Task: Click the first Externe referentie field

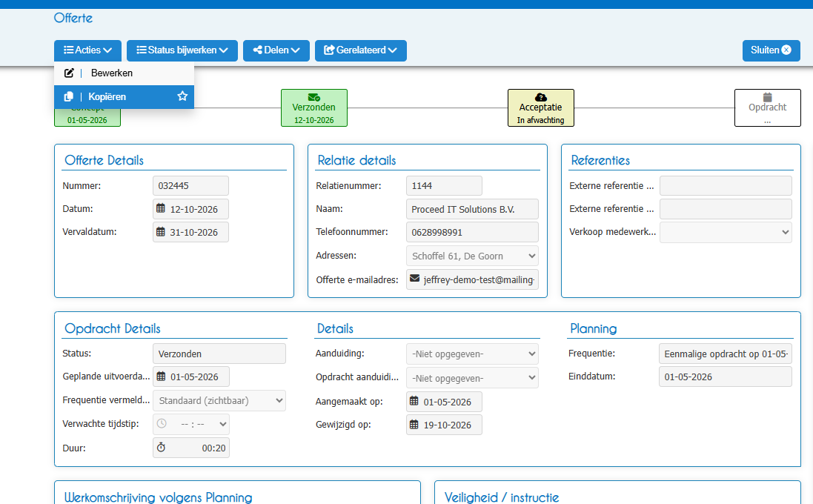Action: (726, 185)
